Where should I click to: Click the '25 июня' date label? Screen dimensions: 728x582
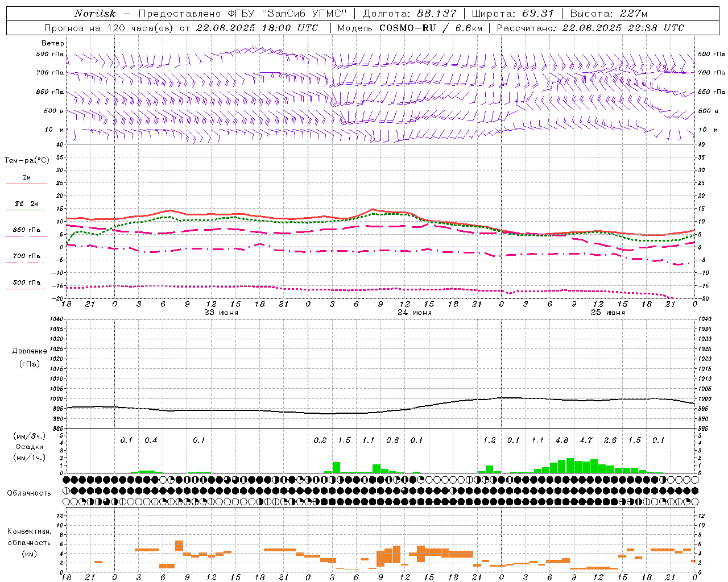(608, 313)
